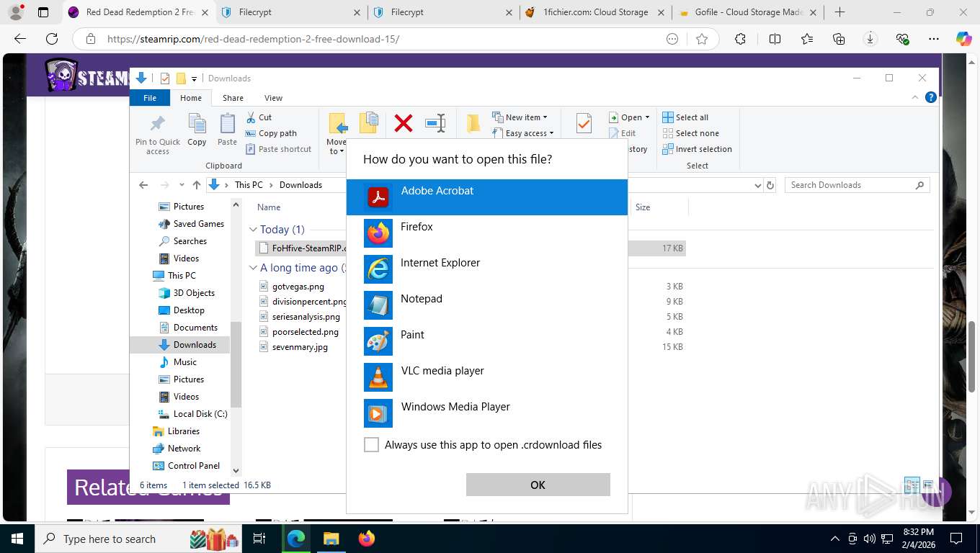Click This PC in address breadcrumb
Viewport: 980px width, 553px height.
tap(249, 185)
